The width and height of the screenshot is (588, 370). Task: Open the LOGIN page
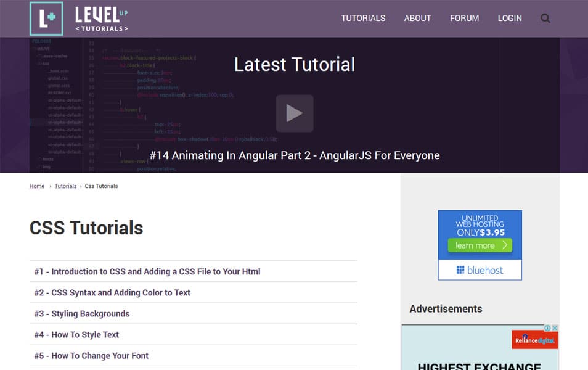click(510, 18)
